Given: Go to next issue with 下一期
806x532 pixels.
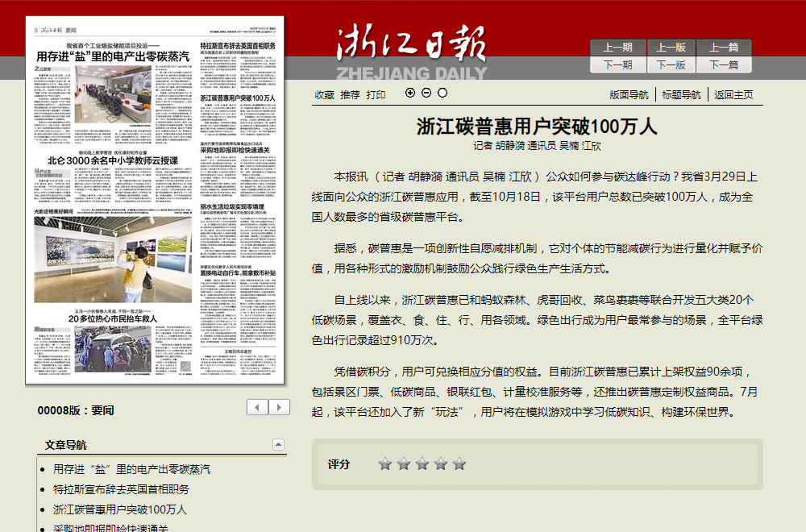Looking at the screenshot, I should 617,65.
